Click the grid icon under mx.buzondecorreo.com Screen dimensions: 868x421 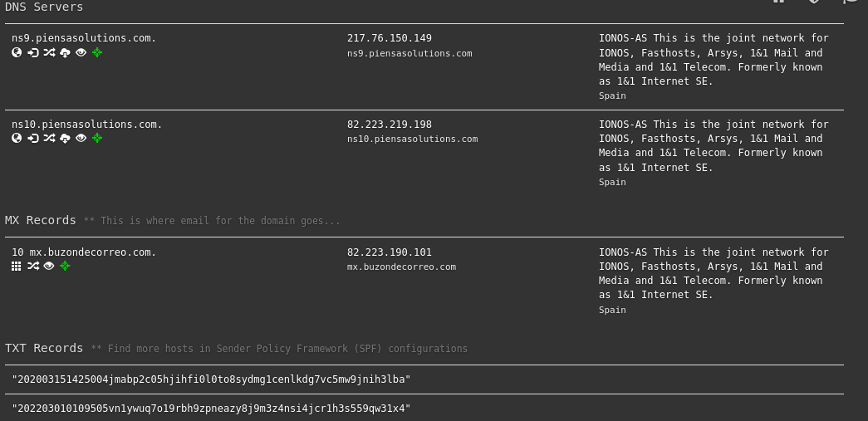click(x=17, y=266)
